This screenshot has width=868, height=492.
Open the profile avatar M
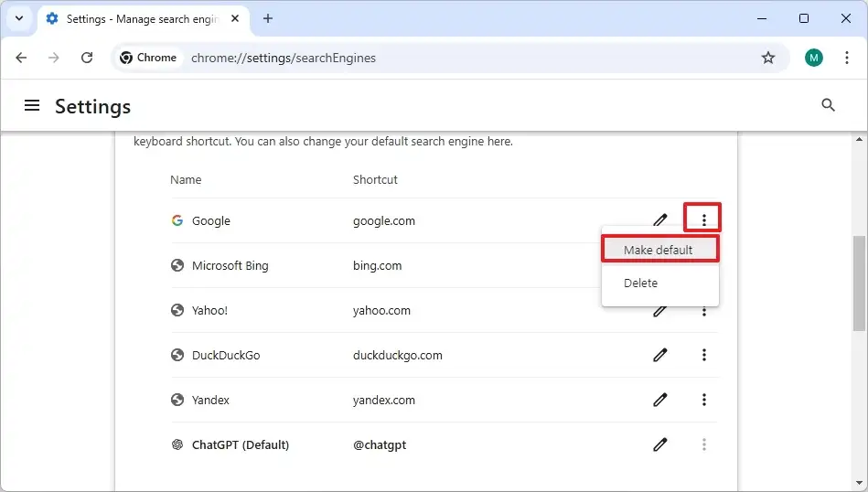813,58
